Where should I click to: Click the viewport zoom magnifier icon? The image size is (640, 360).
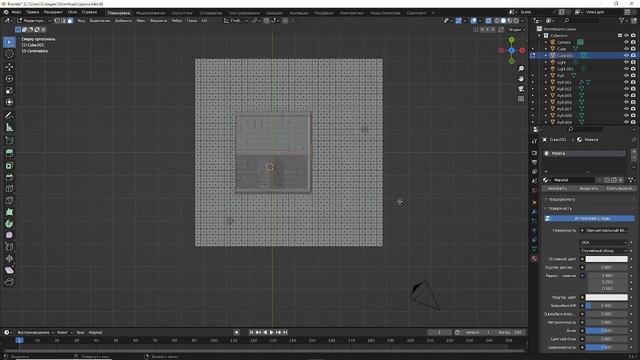tap(521, 69)
